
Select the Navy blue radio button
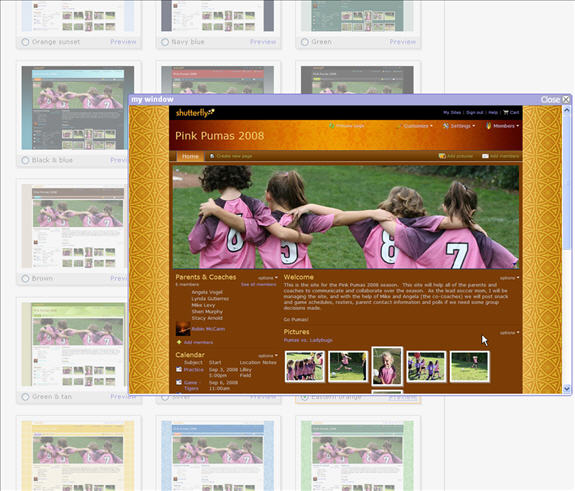click(165, 42)
